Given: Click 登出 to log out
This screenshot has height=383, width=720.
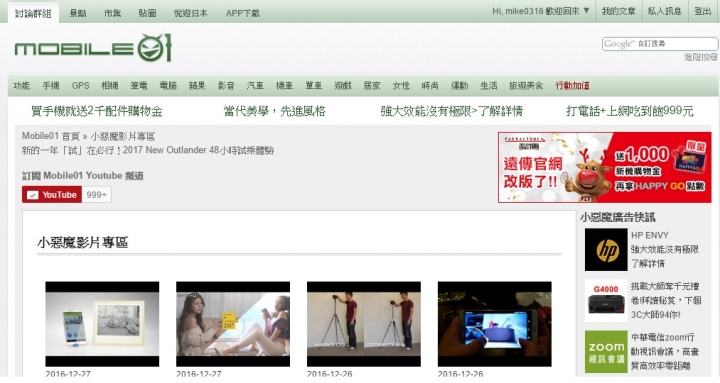Looking at the screenshot, I should (703, 11).
